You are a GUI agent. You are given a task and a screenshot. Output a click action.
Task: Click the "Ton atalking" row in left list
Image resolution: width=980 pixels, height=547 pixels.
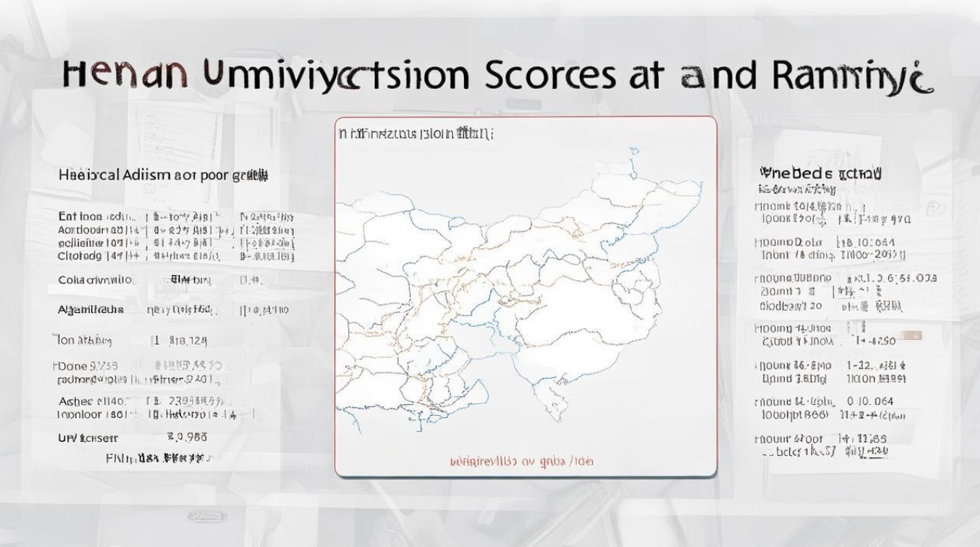coord(84,340)
